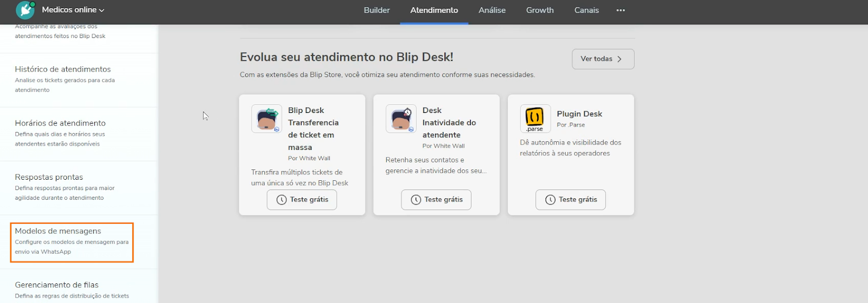Click the Blip bot avatar logo
Image resolution: width=868 pixels, height=303 pixels.
pos(25,10)
